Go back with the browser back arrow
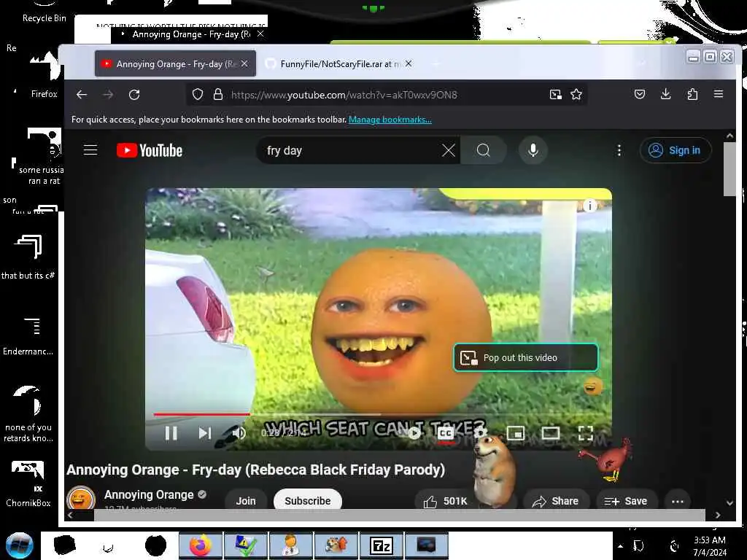747x560 pixels. point(82,95)
